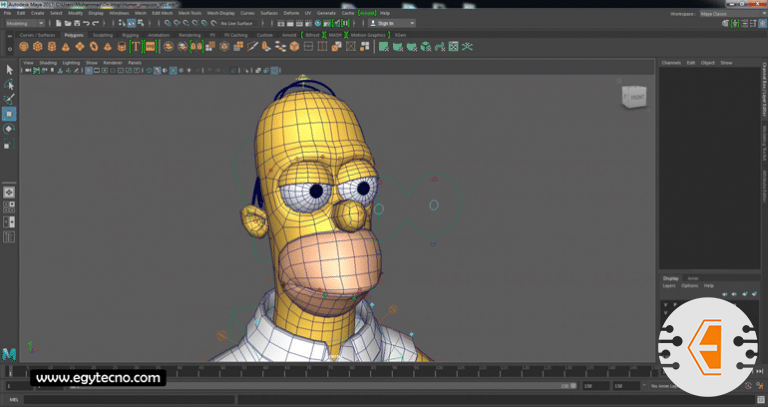Image resolution: width=768 pixels, height=407 pixels.
Task: Create a polygon torus from the shelf
Action: [94, 47]
